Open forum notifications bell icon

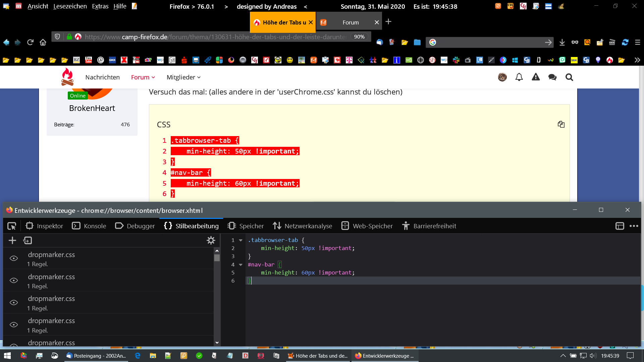[x=519, y=77]
